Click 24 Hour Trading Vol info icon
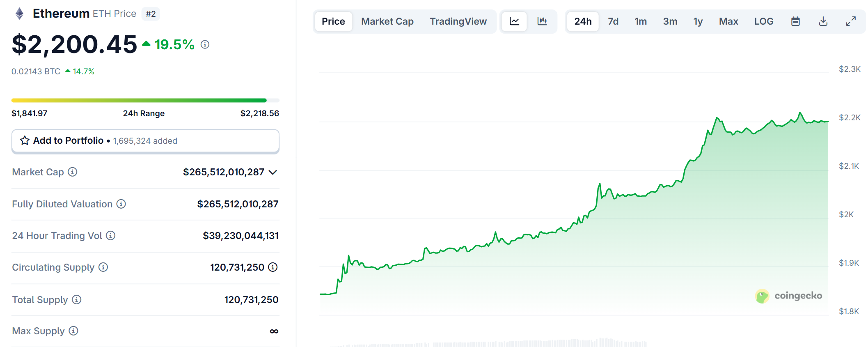 (110, 235)
